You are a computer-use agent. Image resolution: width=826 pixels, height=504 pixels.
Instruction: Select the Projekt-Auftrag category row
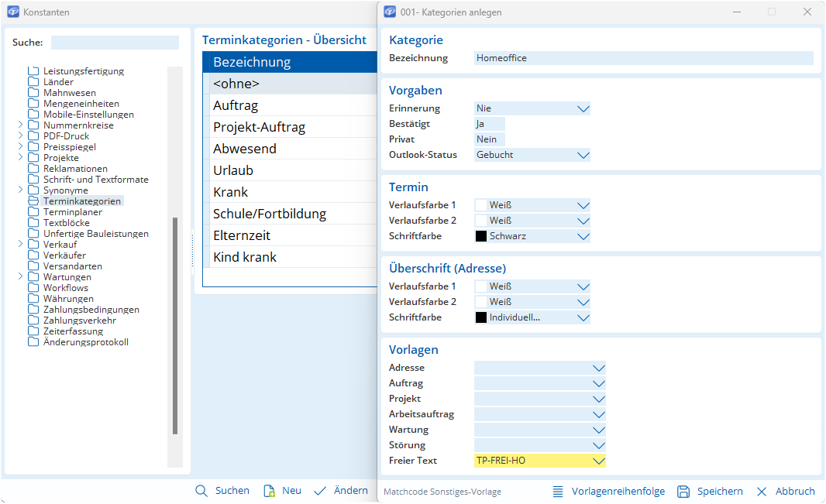pos(291,127)
